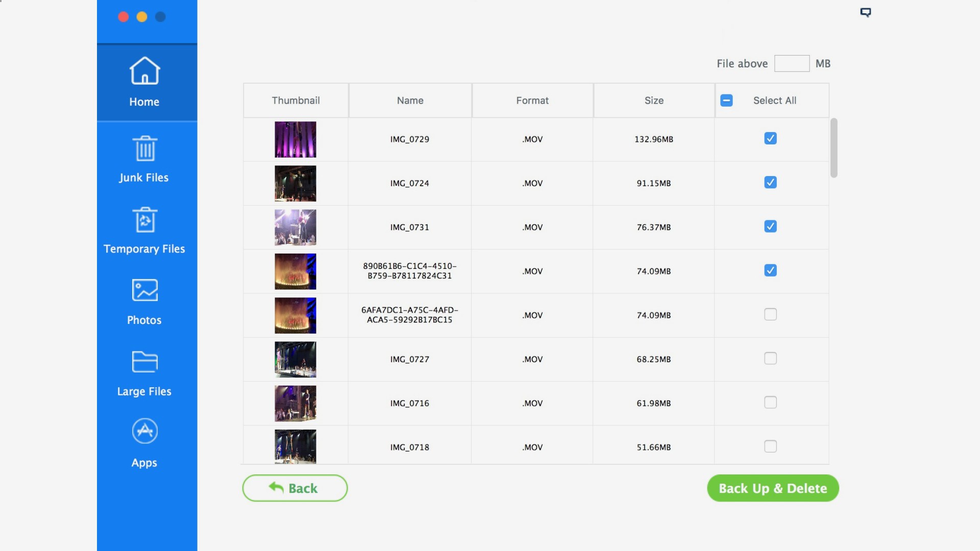Screen dimensions: 980x551
Task: Click the Back arrow button
Action: tap(295, 488)
